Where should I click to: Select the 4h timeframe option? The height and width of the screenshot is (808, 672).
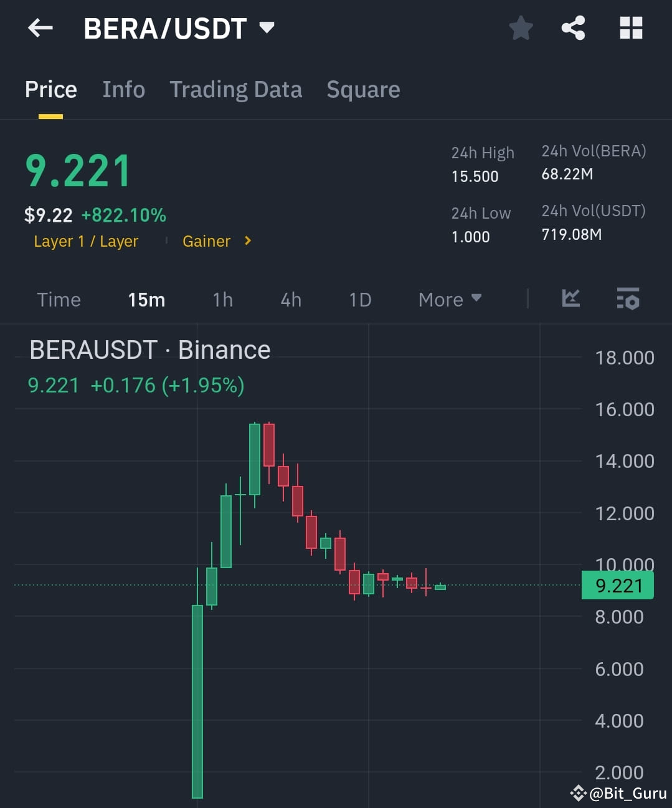[x=290, y=300]
